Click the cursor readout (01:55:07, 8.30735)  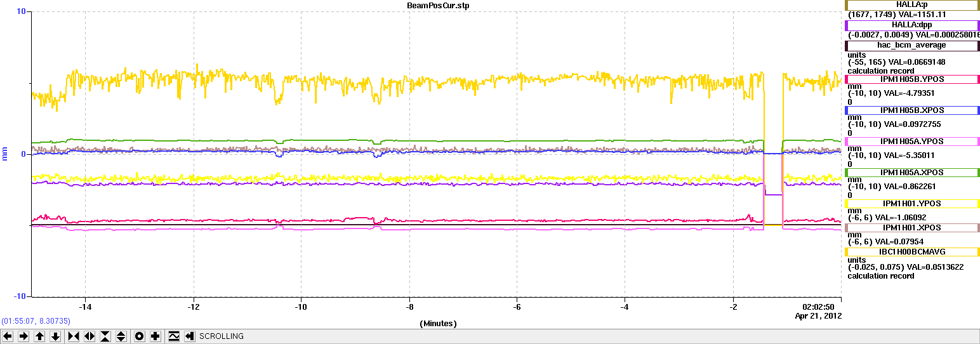[36, 322]
